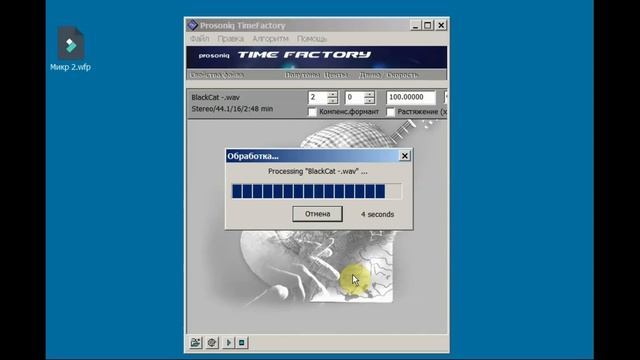This screenshot has width=640, height=360.
Task: Enable the Компенс.формант checkbox
Action: 312,111
